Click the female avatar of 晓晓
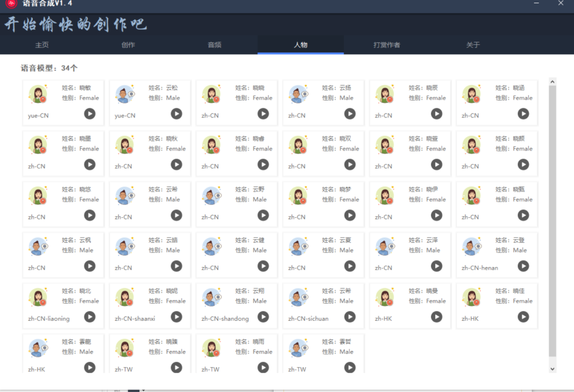 coord(212,94)
